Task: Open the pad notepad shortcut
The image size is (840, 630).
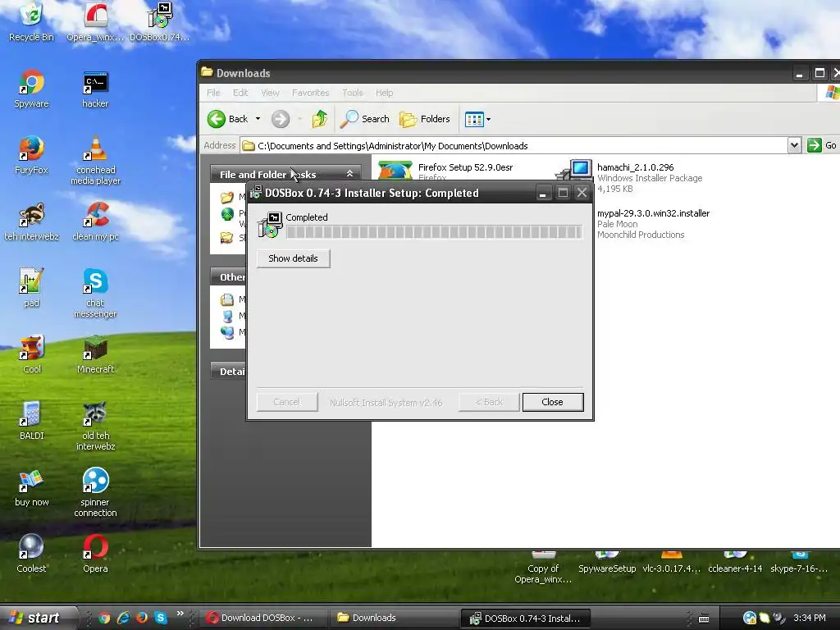Action: [x=31, y=288]
